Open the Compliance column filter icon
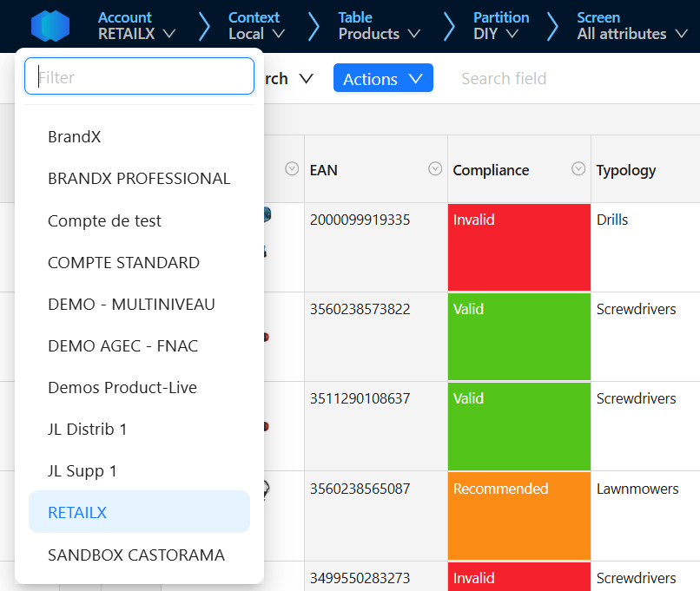The width and height of the screenshot is (700, 591). (578, 169)
